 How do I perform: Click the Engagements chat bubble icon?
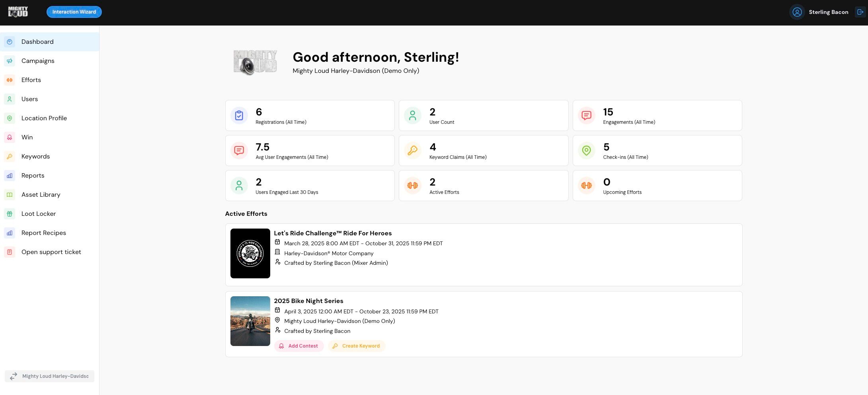pos(586,115)
